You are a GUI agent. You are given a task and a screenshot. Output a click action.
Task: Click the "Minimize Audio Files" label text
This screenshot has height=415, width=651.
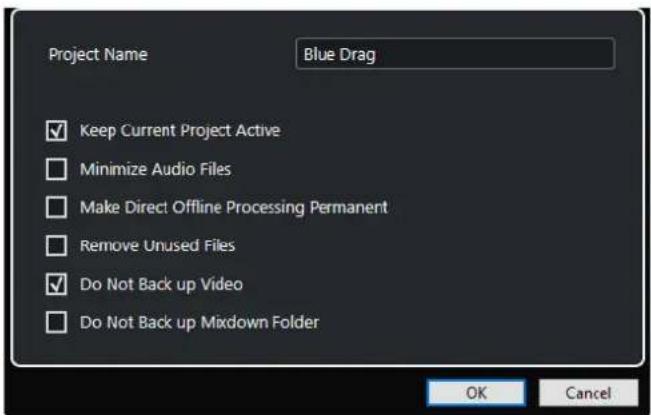[x=155, y=169]
